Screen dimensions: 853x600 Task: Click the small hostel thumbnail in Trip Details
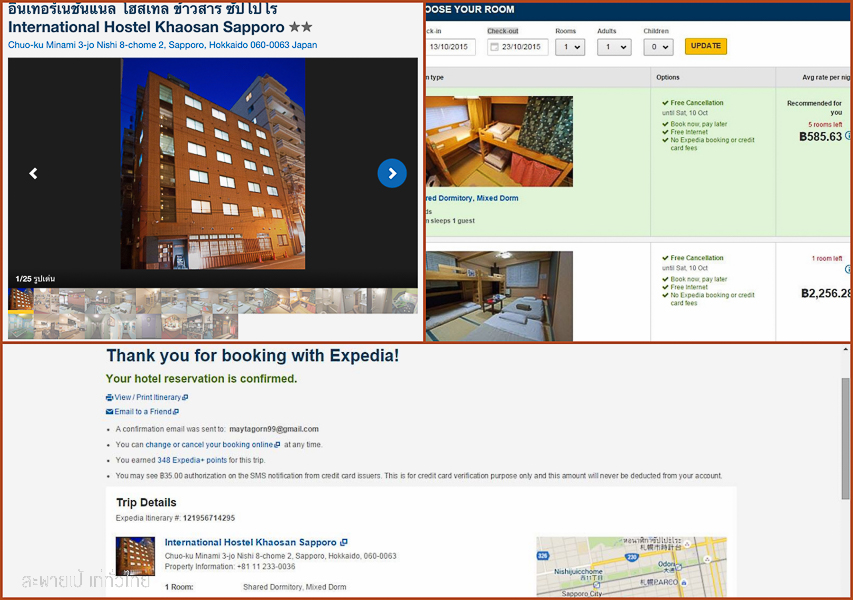click(x=135, y=556)
